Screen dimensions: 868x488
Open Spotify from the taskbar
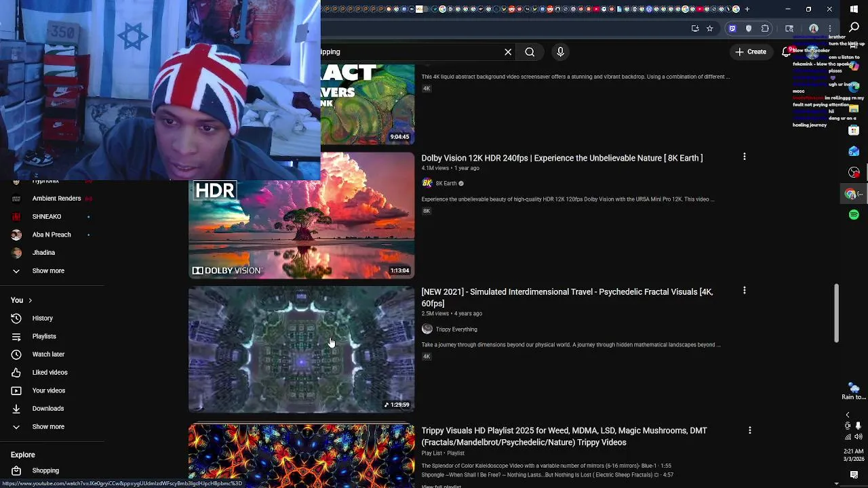pos(854,214)
